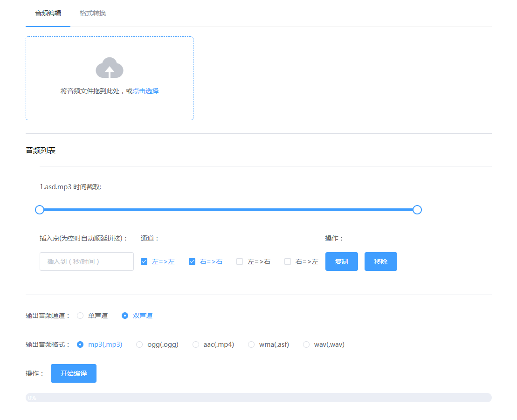Enable the 左=>左 channel checkbox
Screen dimensions: 517x420
point(144,262)
